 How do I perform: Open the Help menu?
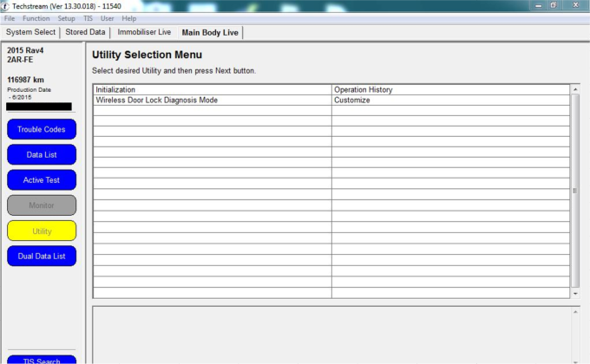pyautogui.click(x=128, y=18)
